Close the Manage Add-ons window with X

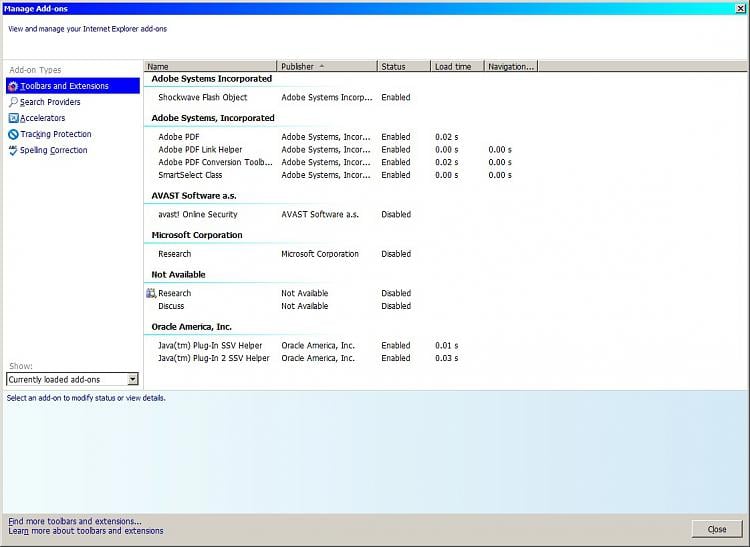[740, 9]
